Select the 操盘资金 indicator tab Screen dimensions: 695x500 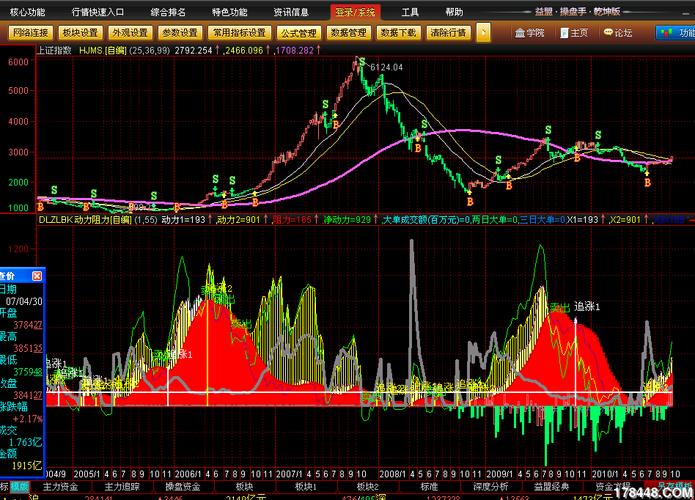(x=183, y=487)
